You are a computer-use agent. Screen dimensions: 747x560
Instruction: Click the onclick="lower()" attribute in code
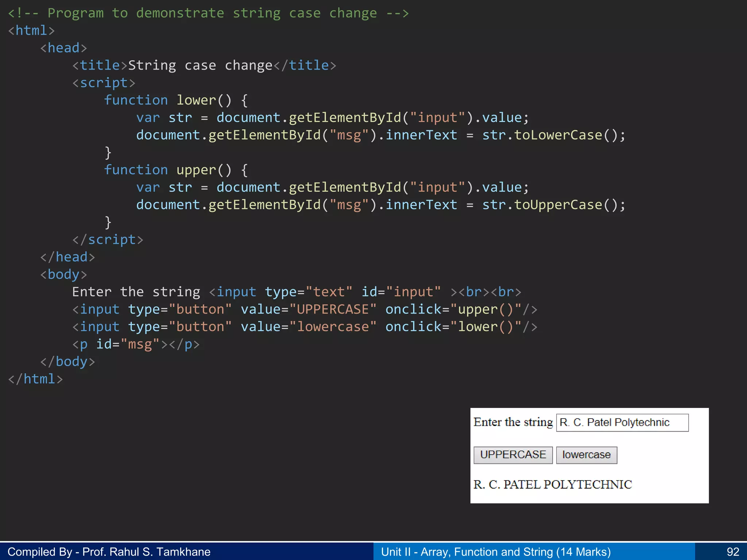pyautogui.click(x=454, y=327)
